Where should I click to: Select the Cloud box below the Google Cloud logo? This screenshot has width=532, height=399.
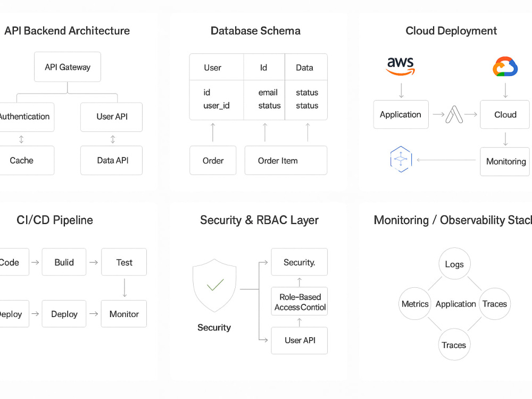505,115
